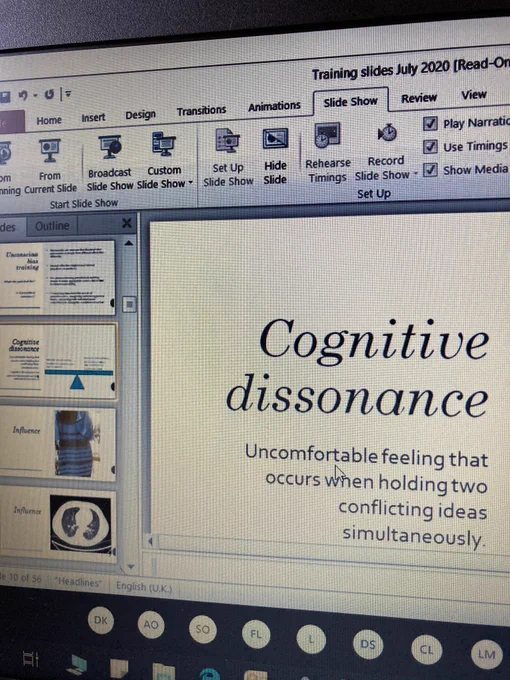The height and width of the screenshot is (680, 510).
Task: Click the Edge browser taskbar icon
Action: pyautogui.click(x=209, y=674)
